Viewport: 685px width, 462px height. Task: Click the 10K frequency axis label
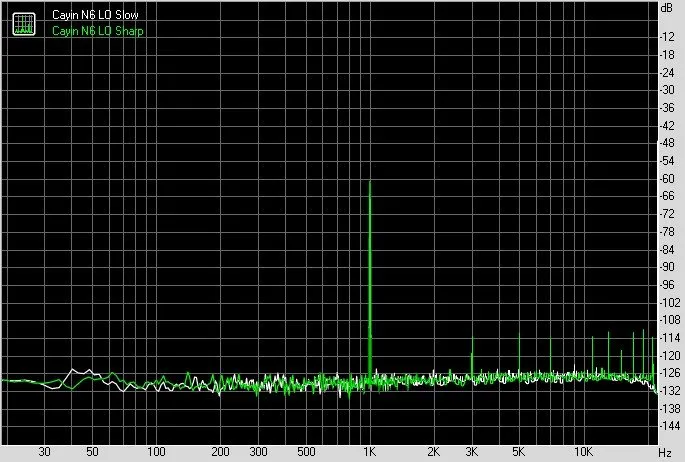pyautogui.click(x=583, y=452)
